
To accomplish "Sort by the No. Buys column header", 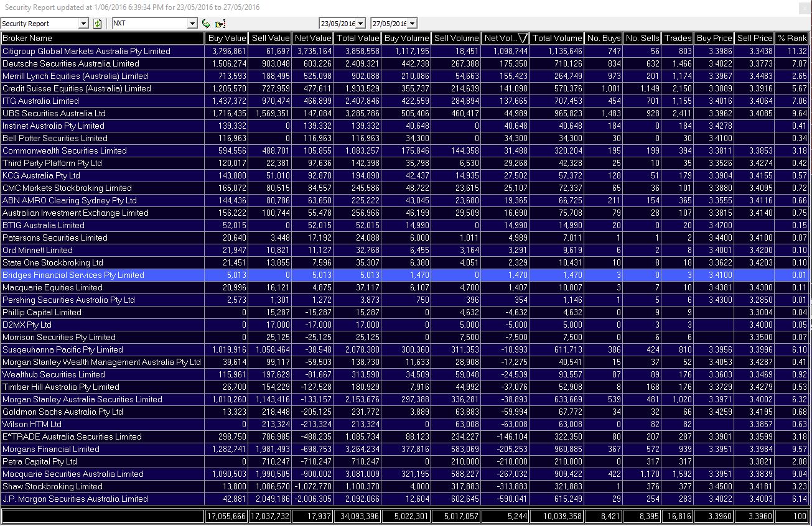I will coord(604,39).
